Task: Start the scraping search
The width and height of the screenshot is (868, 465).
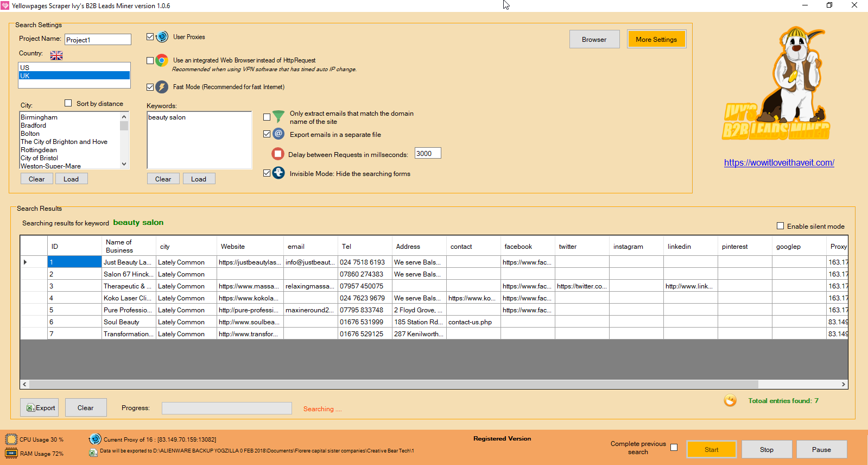Action: point(712,449)
